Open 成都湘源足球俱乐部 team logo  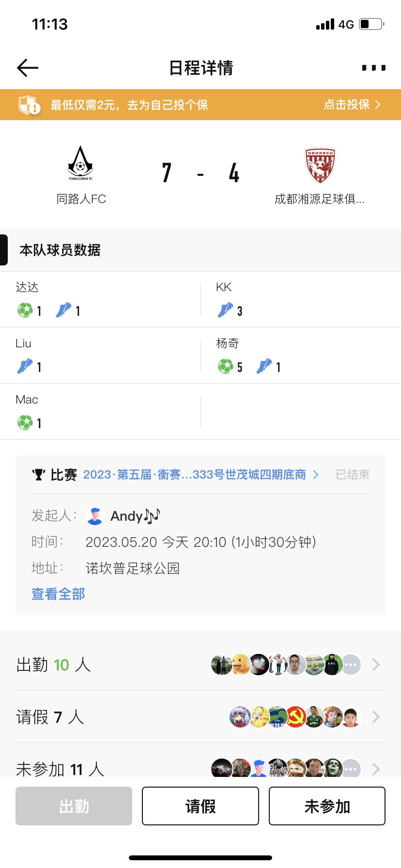click(320, 166)
